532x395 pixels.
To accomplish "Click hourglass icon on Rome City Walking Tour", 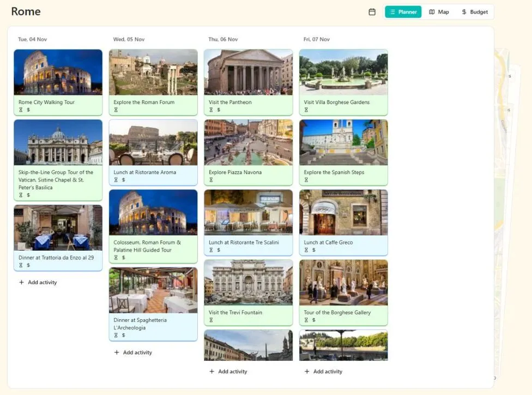I will point(21,110).
